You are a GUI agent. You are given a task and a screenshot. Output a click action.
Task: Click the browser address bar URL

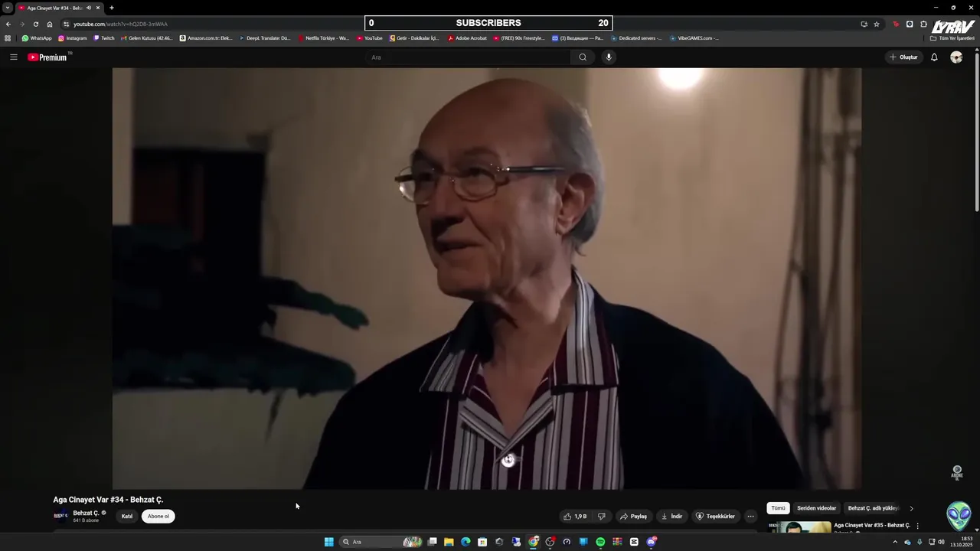pos(120,24)
